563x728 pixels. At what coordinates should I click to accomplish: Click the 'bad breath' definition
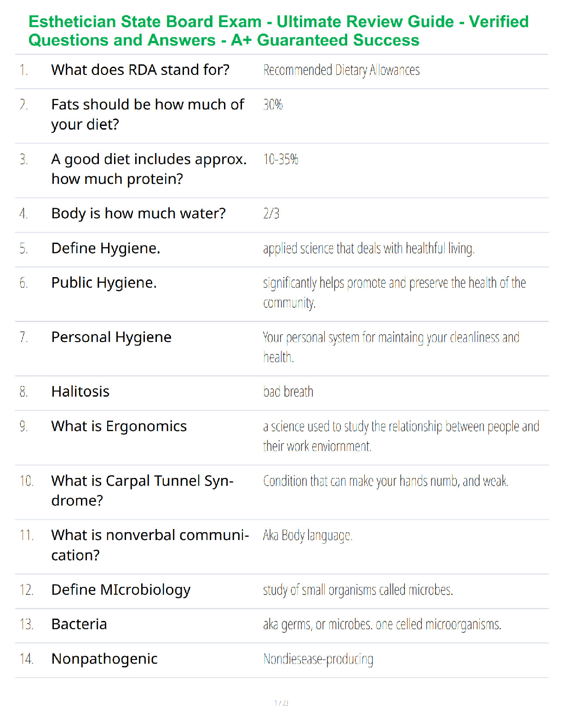pyautogui.click(x=288, y=392)
